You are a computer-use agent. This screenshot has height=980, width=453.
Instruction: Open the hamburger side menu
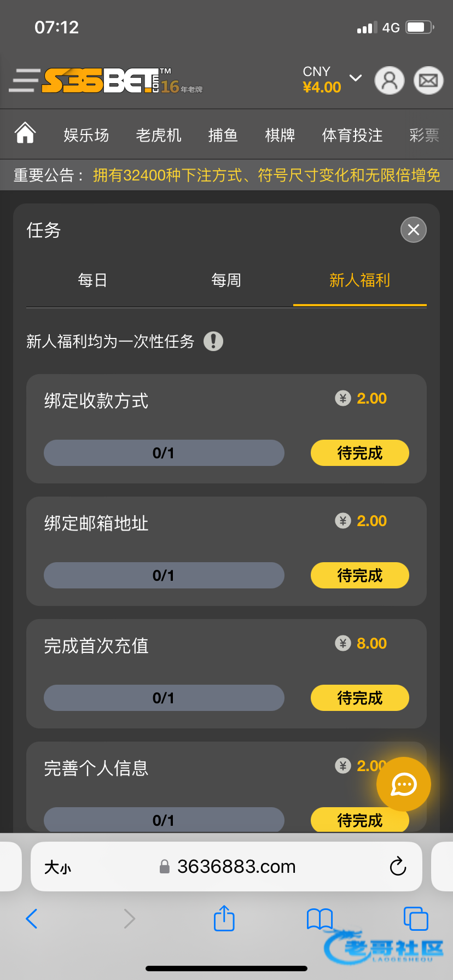pyautogui.click(x=24, y=80)
